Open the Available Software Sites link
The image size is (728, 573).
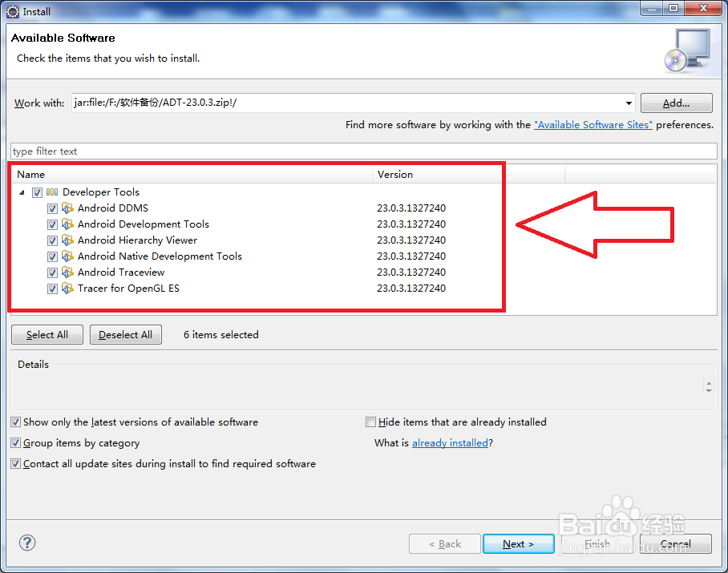(593, 125)
